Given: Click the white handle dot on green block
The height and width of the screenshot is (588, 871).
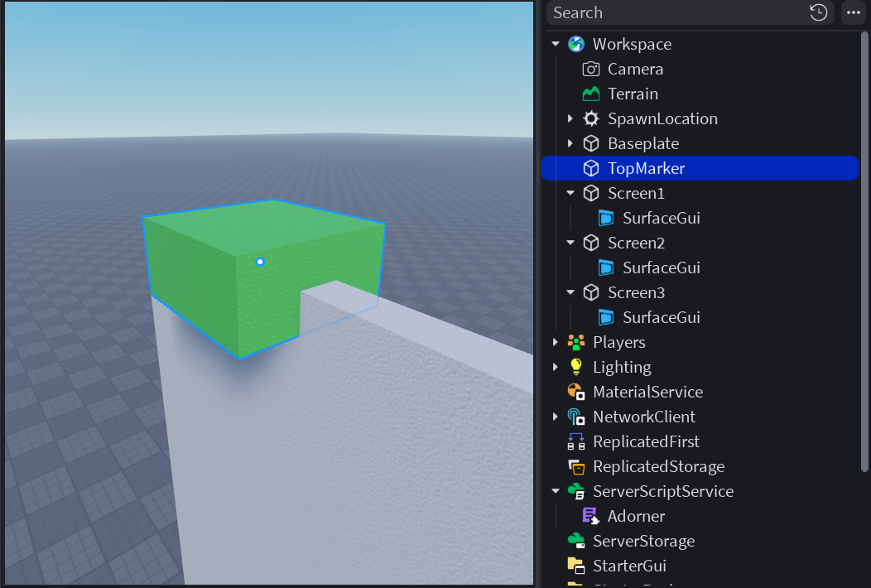Looking at the screenshot, I should 260,262.
